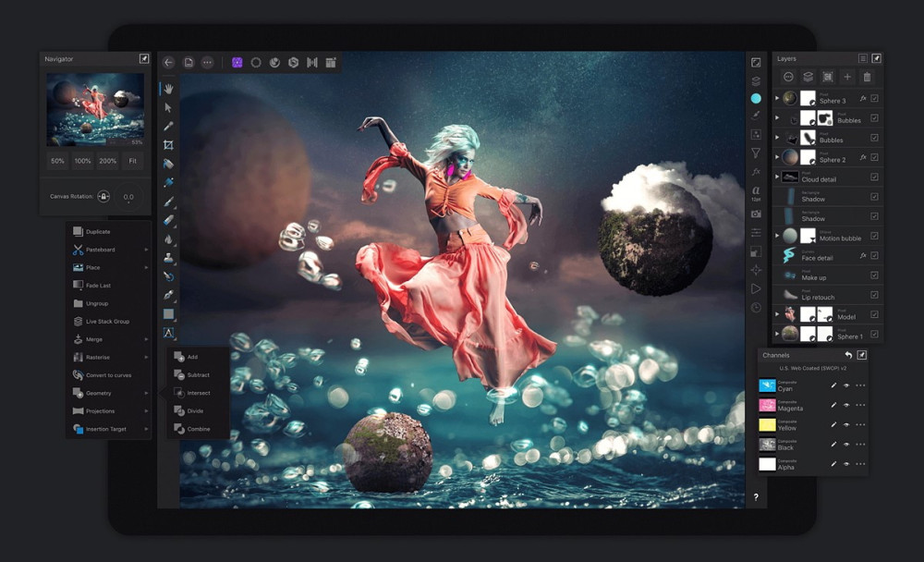The width and height of the screenshot is (924, 562).
Task: Delete layer using trash icon
Action: 867,77
